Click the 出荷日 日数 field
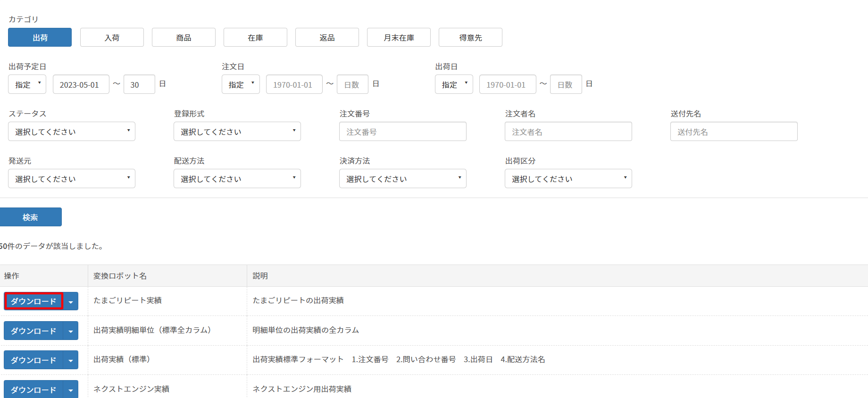The height and width of the screenshot is (398, 868). [566, 84]
